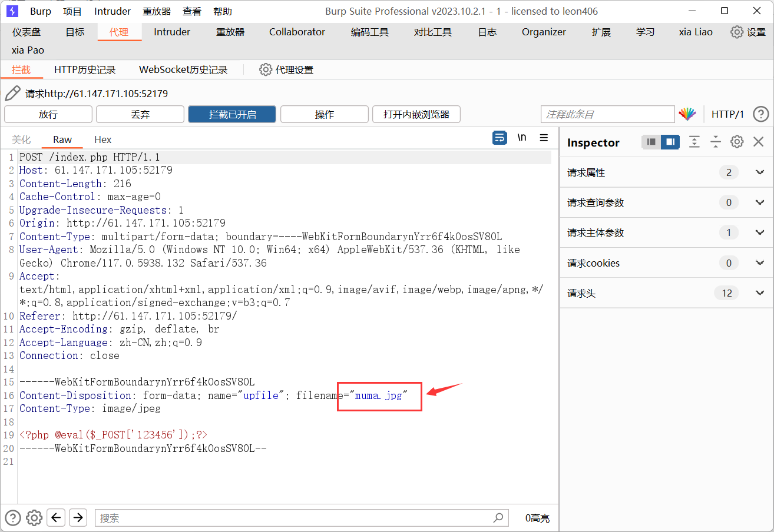The height and width of the screenshot is (532, 774).
Task: Open the Intruder menu in the menu bar
Action: (x=113, y=11)
